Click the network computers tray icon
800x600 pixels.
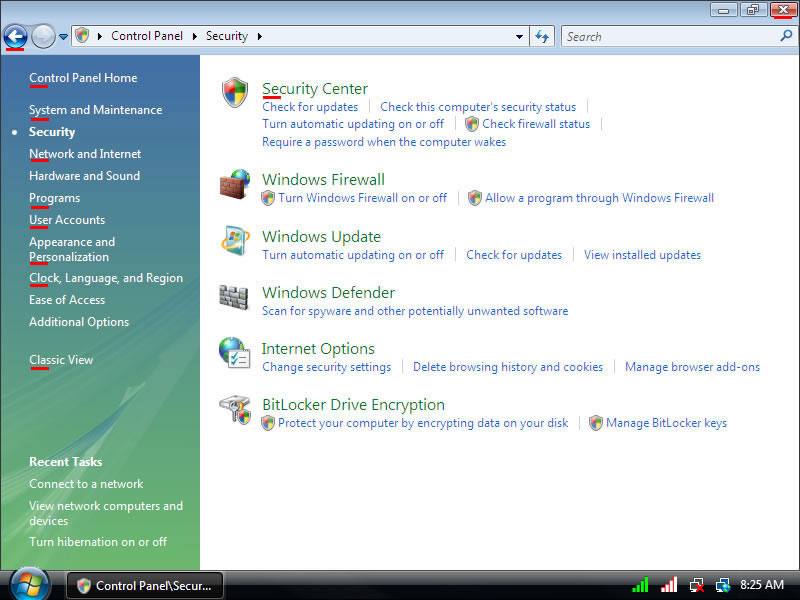coord(723,585)
